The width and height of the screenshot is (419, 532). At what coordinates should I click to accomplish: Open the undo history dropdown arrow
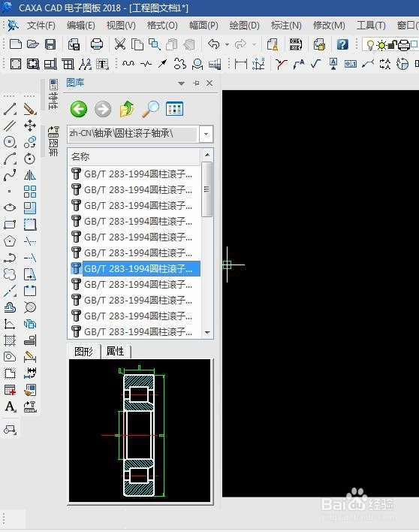pos(227,44)
